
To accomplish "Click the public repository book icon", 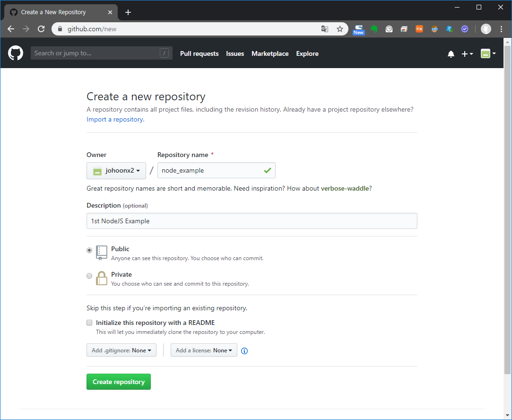I will click(101, 253).
